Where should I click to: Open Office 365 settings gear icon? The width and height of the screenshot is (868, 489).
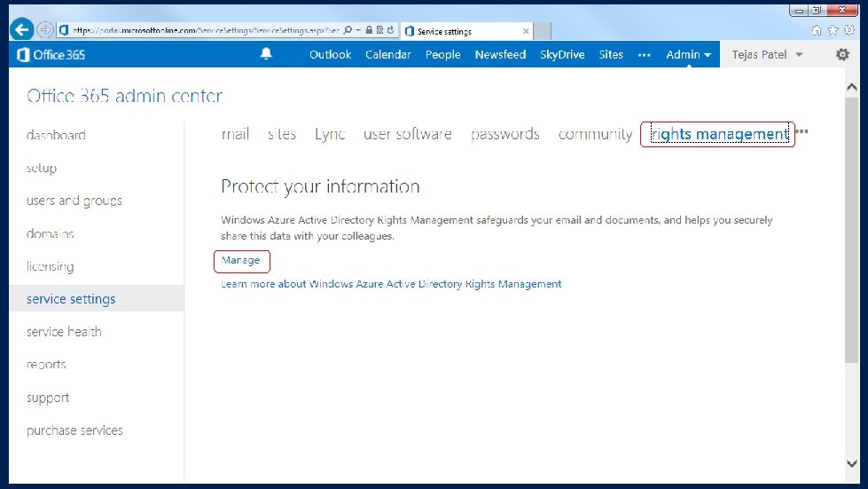(842, 54)
